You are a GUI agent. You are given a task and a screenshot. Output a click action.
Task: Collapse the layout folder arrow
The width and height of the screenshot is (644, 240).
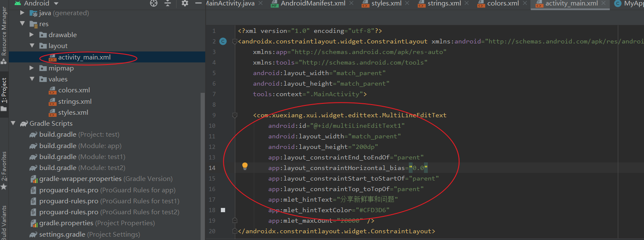[32, 46]
